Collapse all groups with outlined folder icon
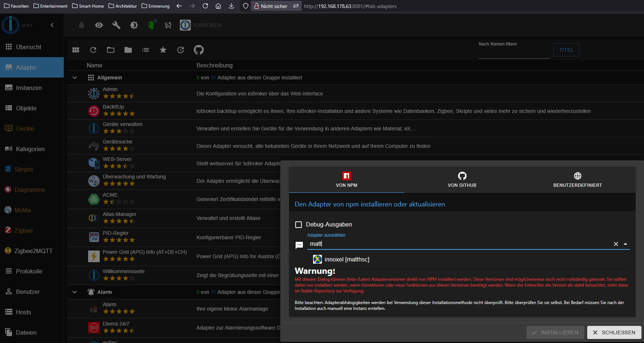 111,50
